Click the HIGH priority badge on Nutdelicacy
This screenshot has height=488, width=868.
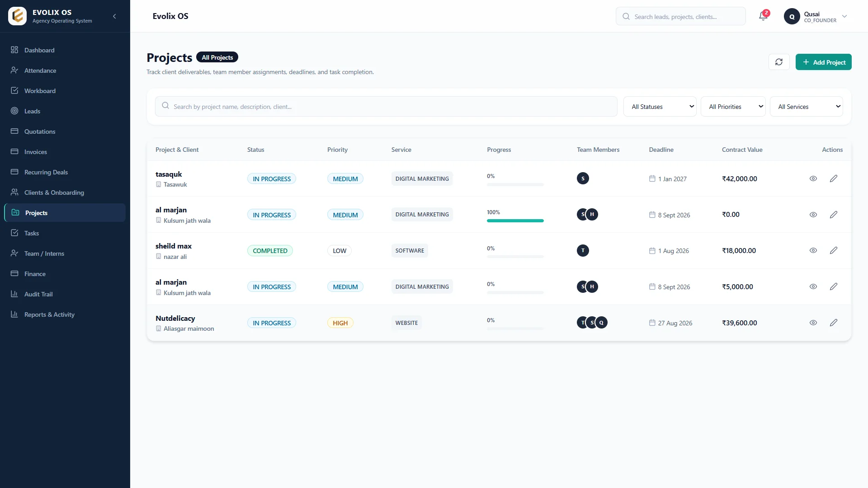click(340, 323)
